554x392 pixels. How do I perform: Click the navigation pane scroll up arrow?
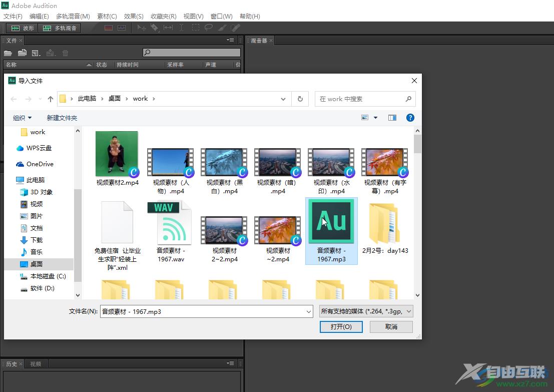[x=78, y=131]
